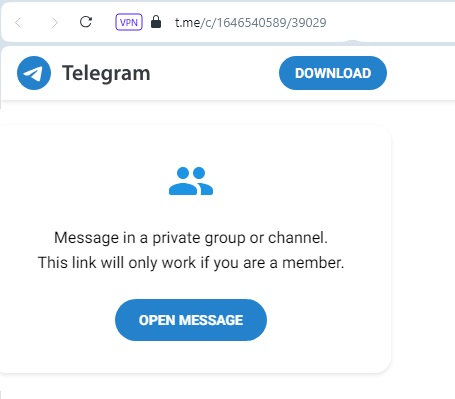The width and height of the screenshot is (455, 399).
Task: Click the blue group members icon
Action: 191,181
